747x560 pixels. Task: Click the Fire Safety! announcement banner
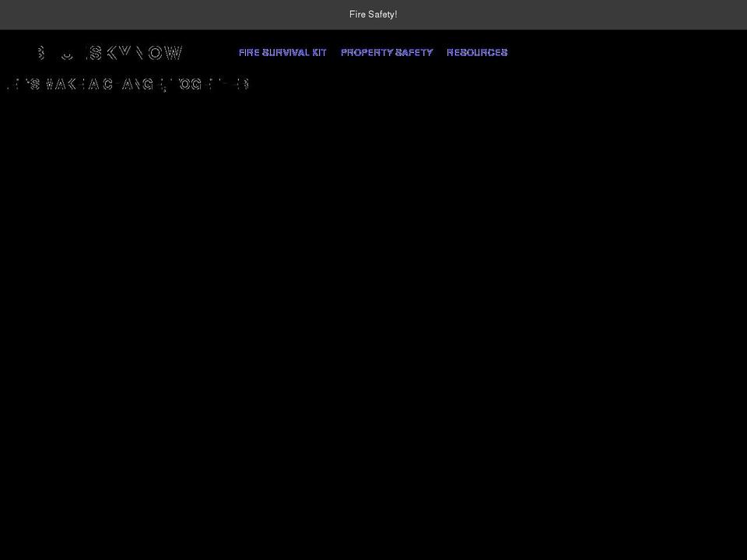coord(373,14)
